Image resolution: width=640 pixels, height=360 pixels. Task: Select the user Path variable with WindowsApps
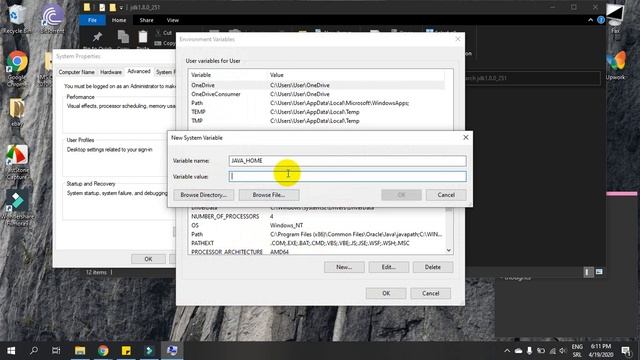click(x=317, y=103)
